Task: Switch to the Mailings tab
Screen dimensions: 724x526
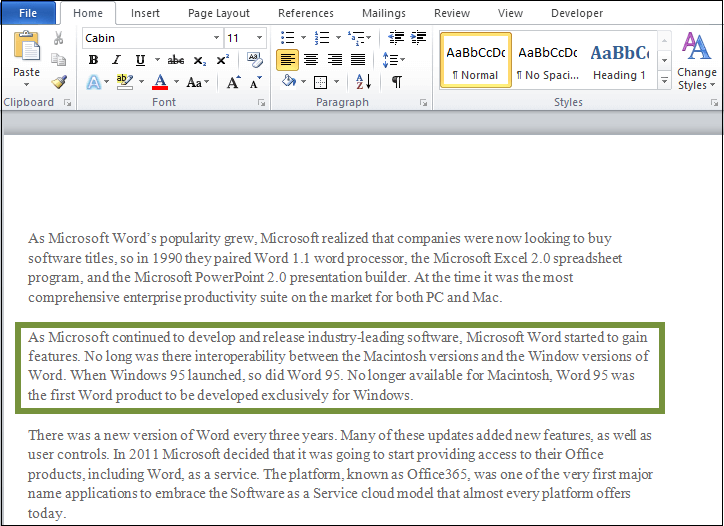Action: pyautogui.click(x=384, y=13)
